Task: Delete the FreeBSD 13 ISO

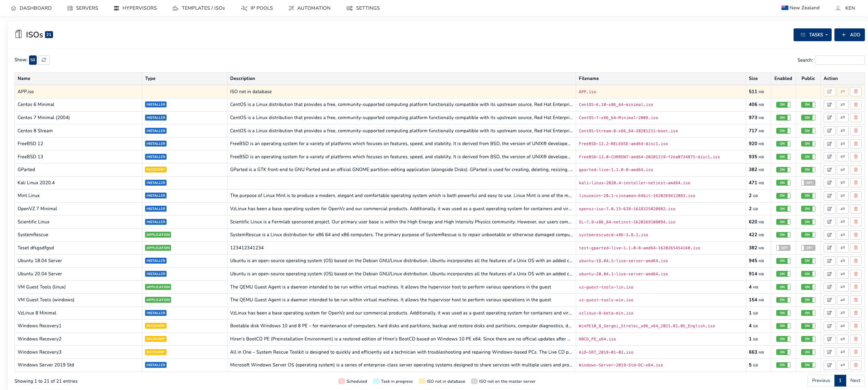Action: pos(856,157)
